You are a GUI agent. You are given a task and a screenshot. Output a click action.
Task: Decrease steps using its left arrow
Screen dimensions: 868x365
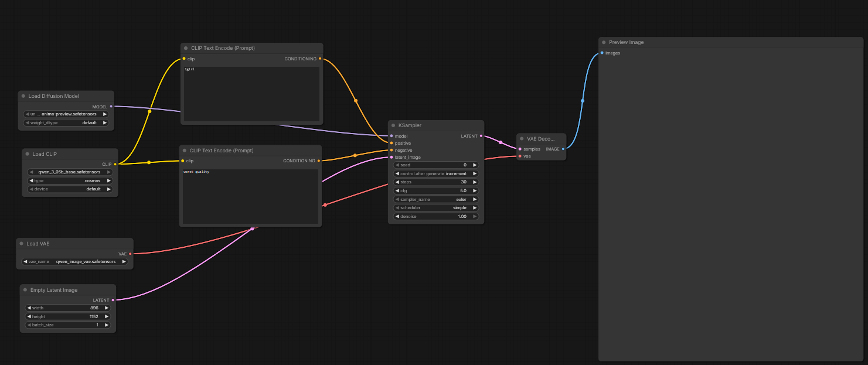coord(397,182)
